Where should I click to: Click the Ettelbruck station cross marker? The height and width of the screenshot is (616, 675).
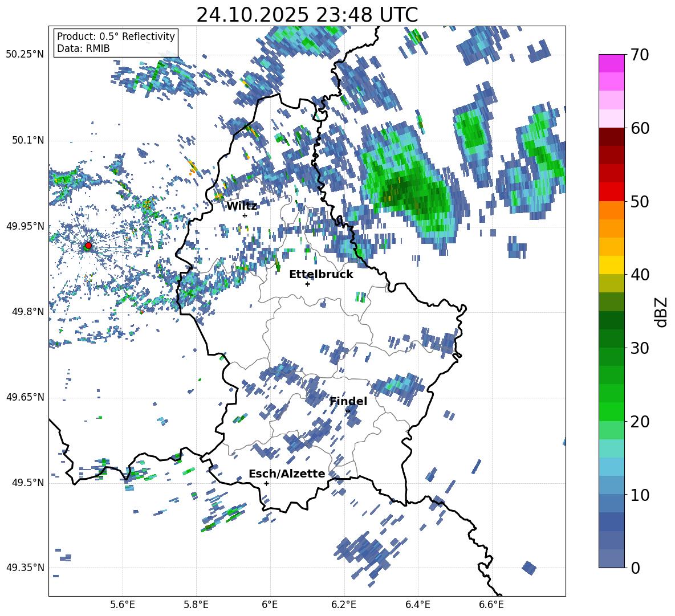pos(307,284)
